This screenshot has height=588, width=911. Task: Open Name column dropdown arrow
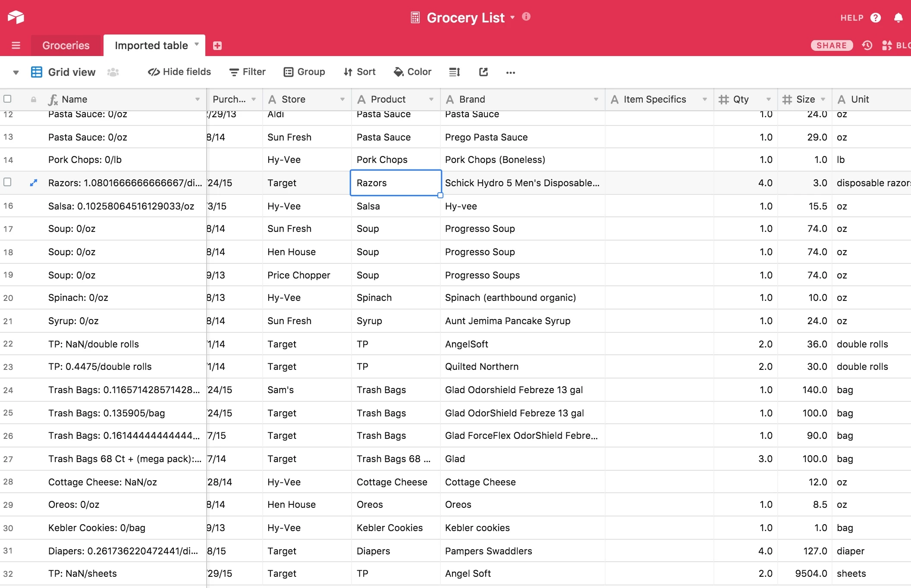click(198, 100)
